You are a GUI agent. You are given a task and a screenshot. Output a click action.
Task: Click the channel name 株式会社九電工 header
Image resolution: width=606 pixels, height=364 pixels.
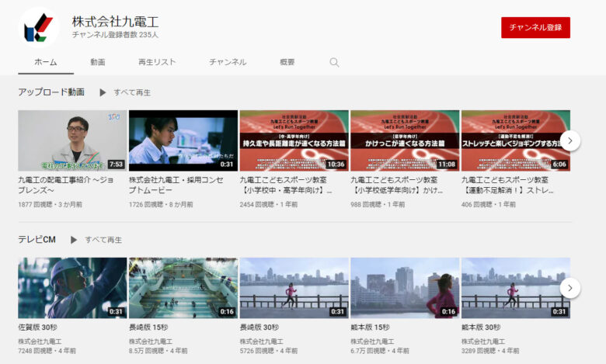pos(116,22)
